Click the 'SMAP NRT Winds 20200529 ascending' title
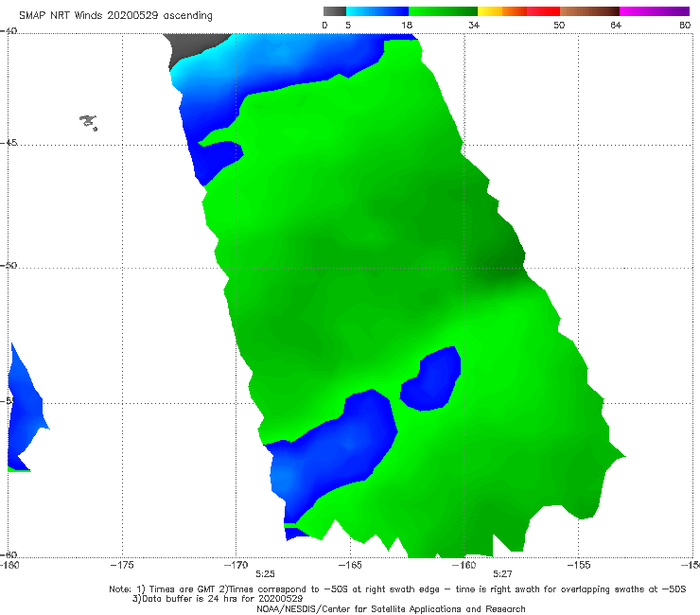The image size is (700, 615). click(x=115, y=15)
